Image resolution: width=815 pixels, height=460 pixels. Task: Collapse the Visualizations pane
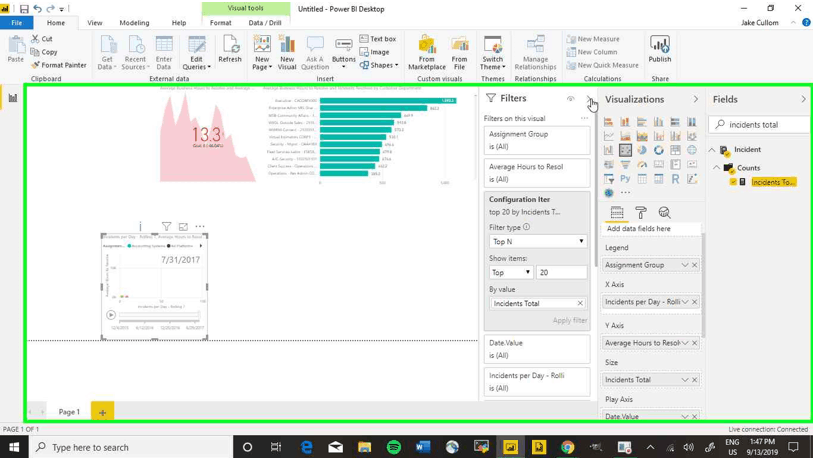pyautogui.click(x=696, y=99)
